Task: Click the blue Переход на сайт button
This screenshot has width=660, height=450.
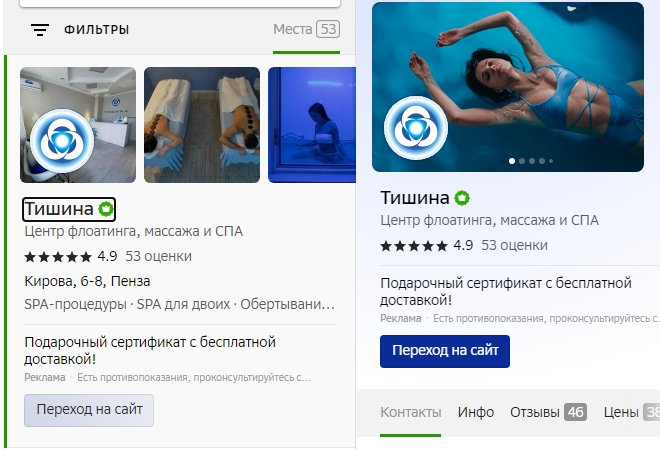Action: click(x=445, y=351)
